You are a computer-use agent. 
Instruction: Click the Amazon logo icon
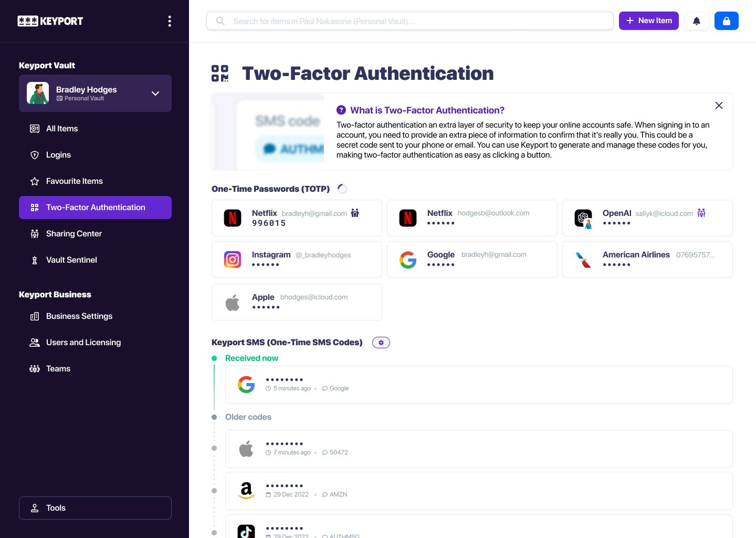pos(246,491)
